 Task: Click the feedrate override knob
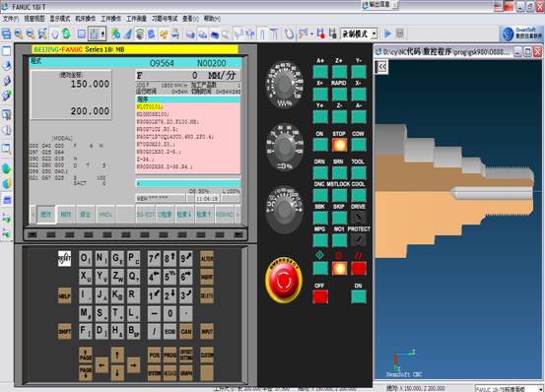point(284,86)
